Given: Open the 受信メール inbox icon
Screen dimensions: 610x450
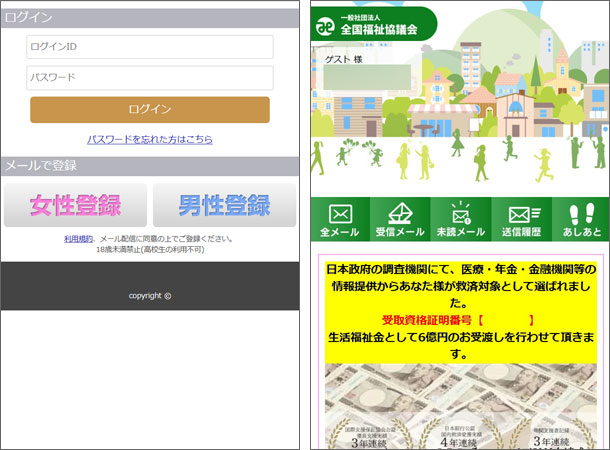Looking at the screenshot, I should [x=400, y=220].
